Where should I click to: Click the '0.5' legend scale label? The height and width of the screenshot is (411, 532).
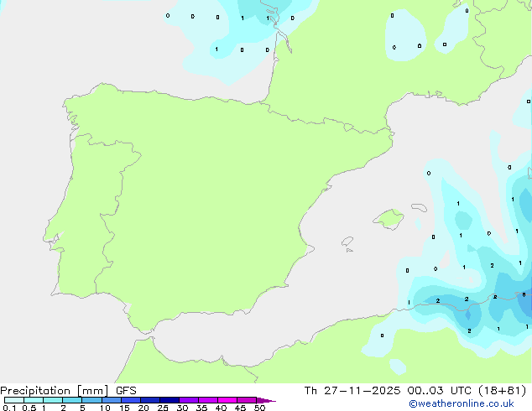[29, 408]
